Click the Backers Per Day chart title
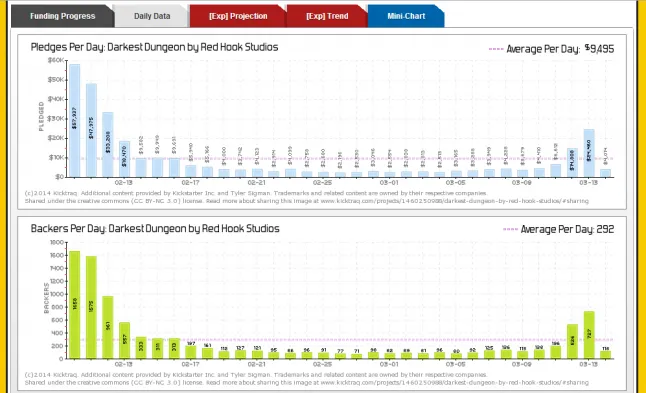This screenshot has height=393, width=646. click(x=155, y=229)
